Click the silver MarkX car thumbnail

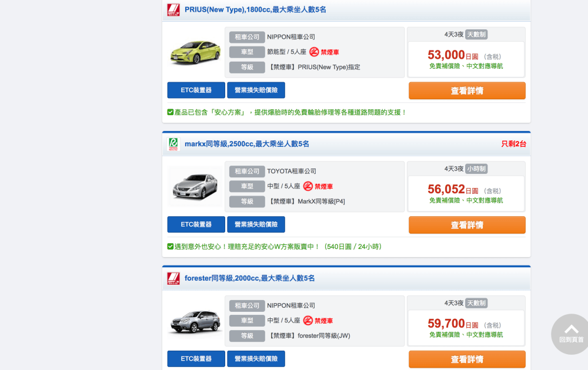tap(195, 187)
